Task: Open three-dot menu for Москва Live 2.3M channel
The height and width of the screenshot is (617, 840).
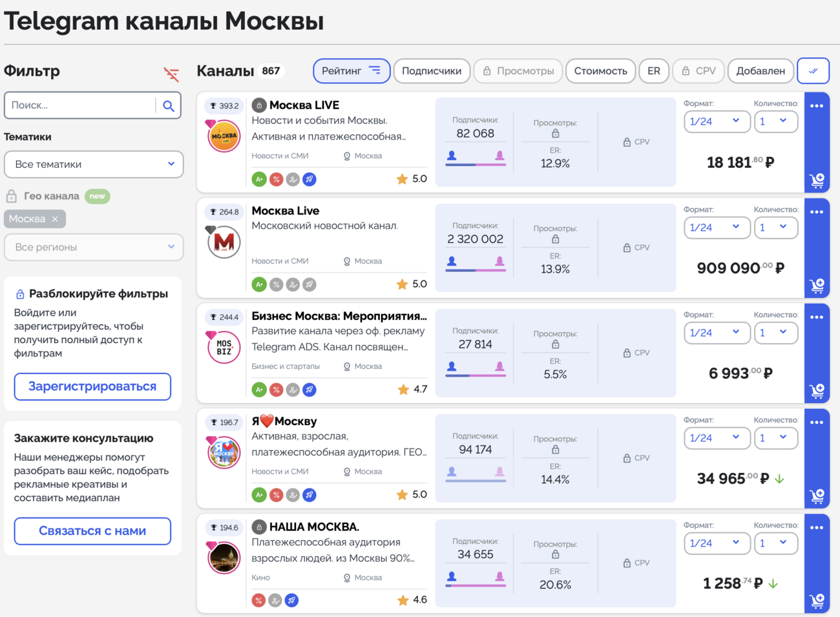Action: (x=817, y=212)
